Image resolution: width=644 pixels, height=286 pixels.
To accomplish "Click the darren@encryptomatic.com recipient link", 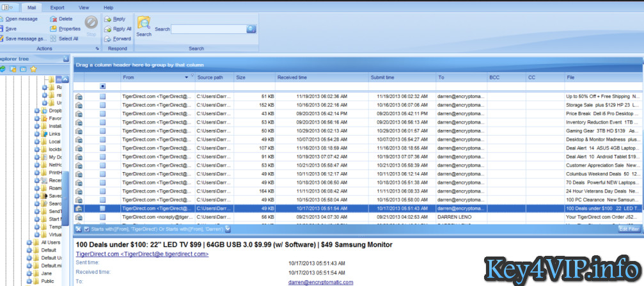I will click(x=321, y=282).
